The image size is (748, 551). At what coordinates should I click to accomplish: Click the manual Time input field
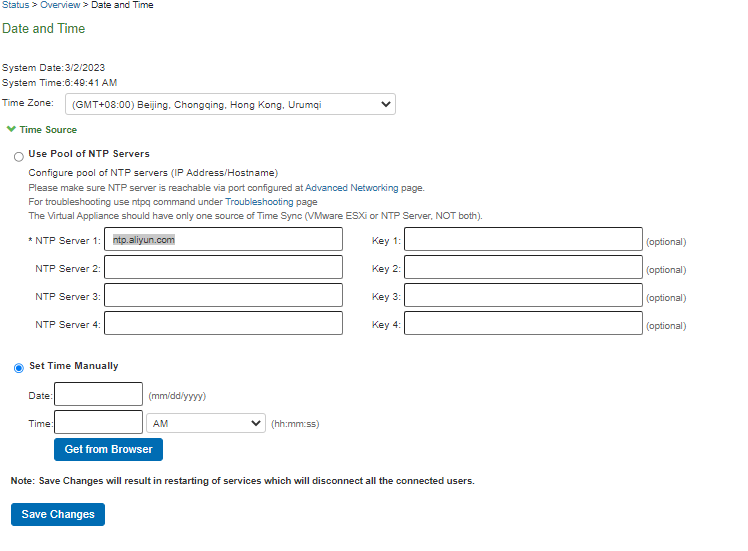click(98, 423)
